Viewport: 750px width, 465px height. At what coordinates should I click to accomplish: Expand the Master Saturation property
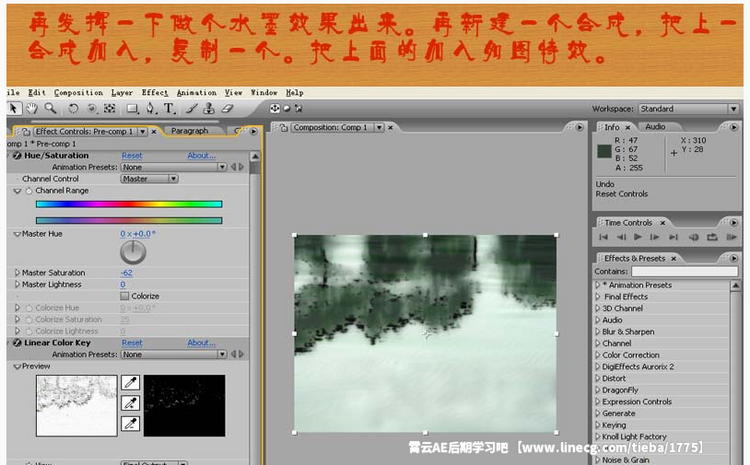tap(17, 273)
